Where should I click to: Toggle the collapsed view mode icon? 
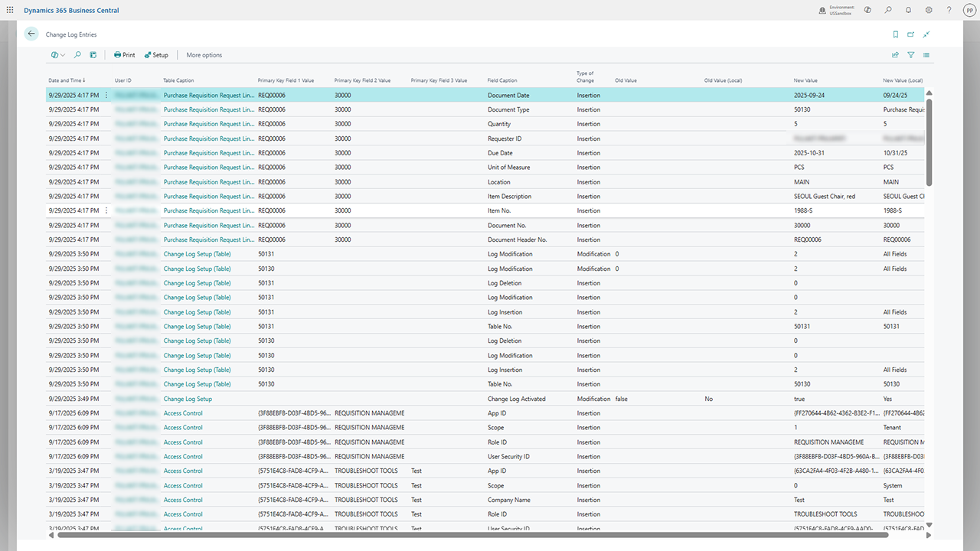click(x=926, y=34)
